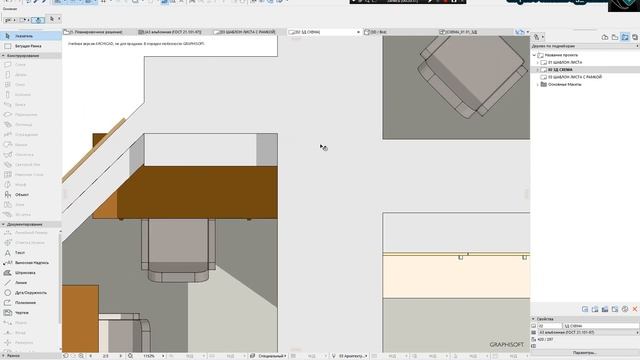
Task: Click the greyed-out Окно (Window) tool
Action: point(31,84)
